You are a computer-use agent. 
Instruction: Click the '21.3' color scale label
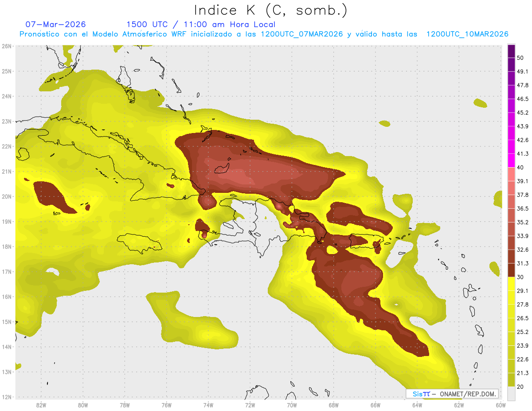[523, 373]
